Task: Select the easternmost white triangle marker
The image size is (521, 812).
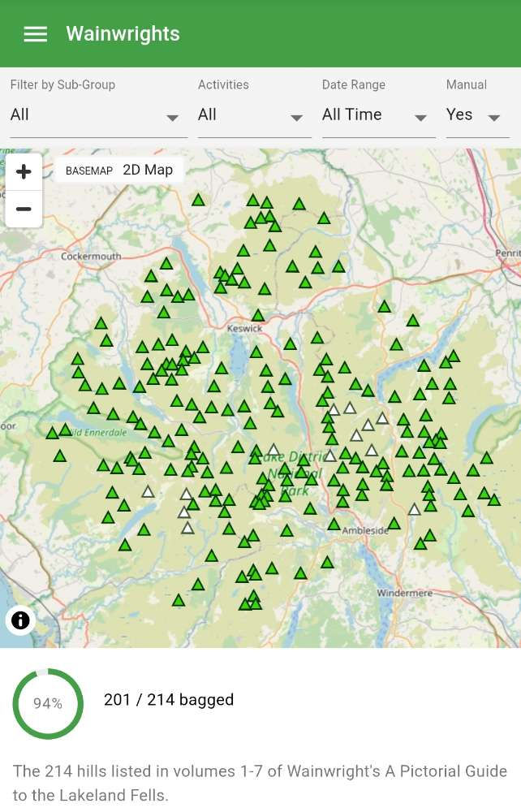Action: point(415,510)
